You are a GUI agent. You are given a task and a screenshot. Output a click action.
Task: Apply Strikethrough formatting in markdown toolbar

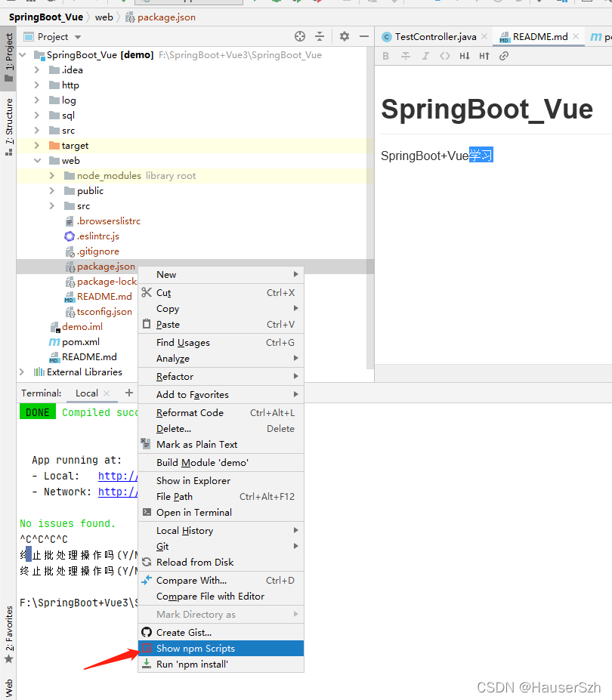click(x=406, y=56)
